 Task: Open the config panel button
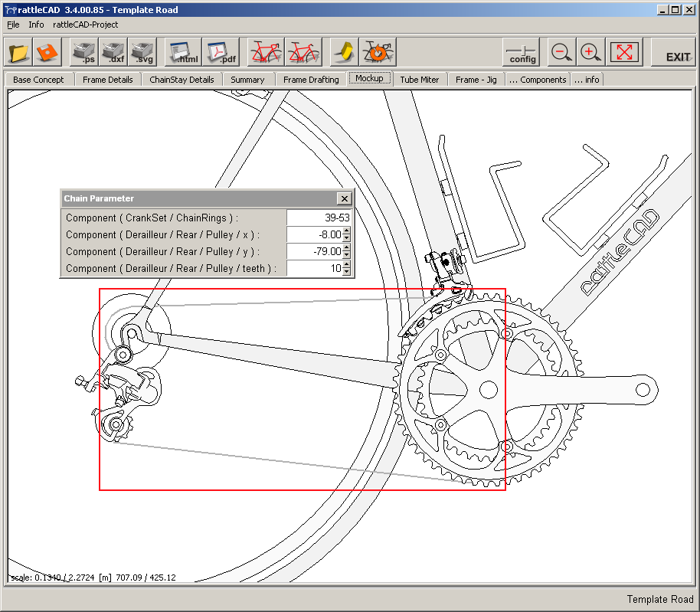[522, 52]
